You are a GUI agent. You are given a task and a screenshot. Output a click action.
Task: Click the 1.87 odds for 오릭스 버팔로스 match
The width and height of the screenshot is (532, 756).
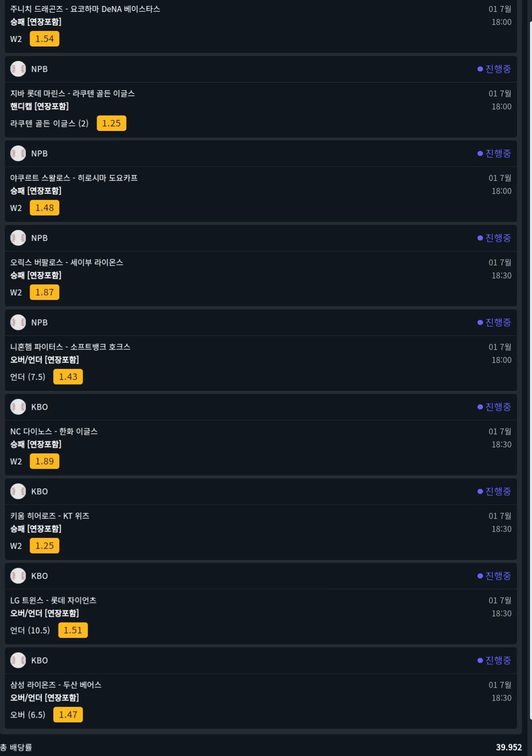tap(44, 292)
